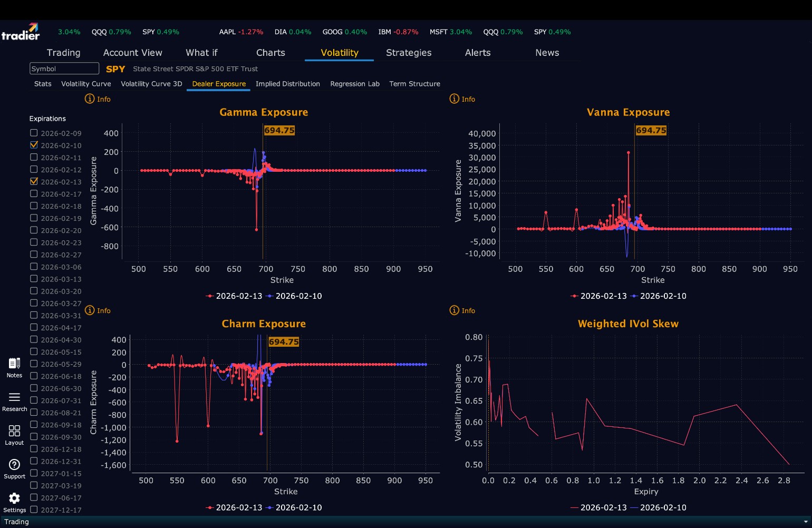Click the MSFT ticker in the tape
Image resolution: width=812 pixels, height=528 pixels.
tap(438, 32)
